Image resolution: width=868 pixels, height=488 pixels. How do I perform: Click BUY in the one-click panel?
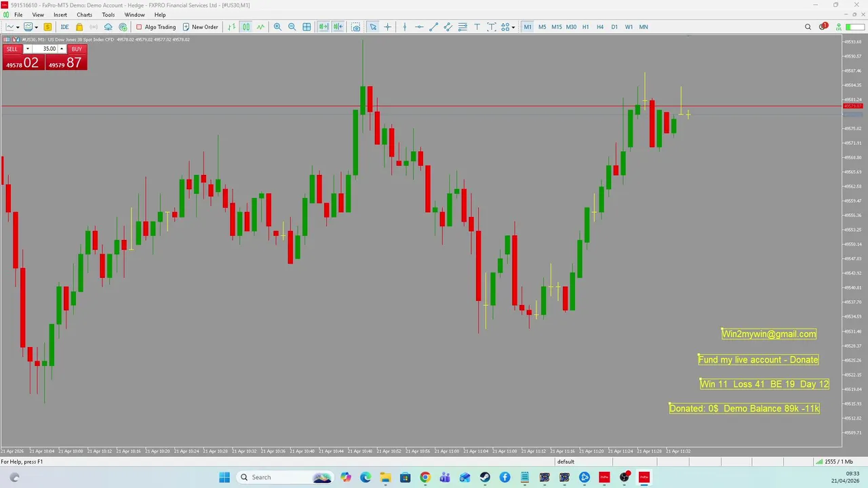pos(77,49)
